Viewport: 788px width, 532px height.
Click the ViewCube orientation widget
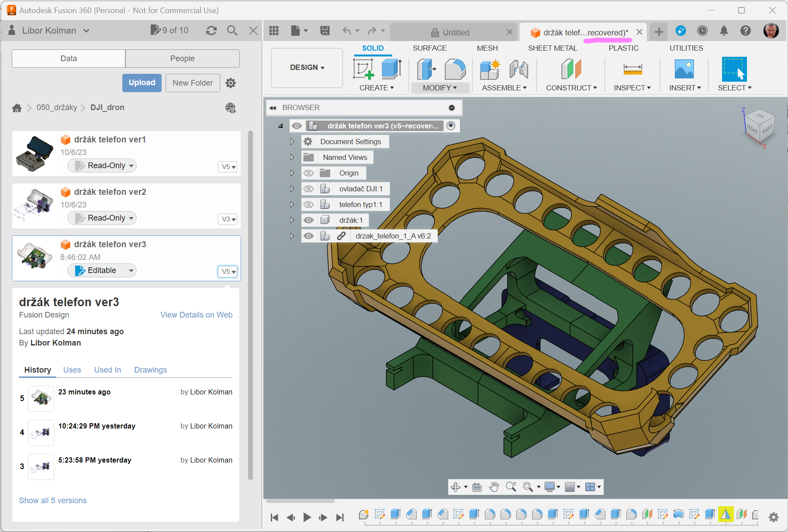[x=760, y=125]
